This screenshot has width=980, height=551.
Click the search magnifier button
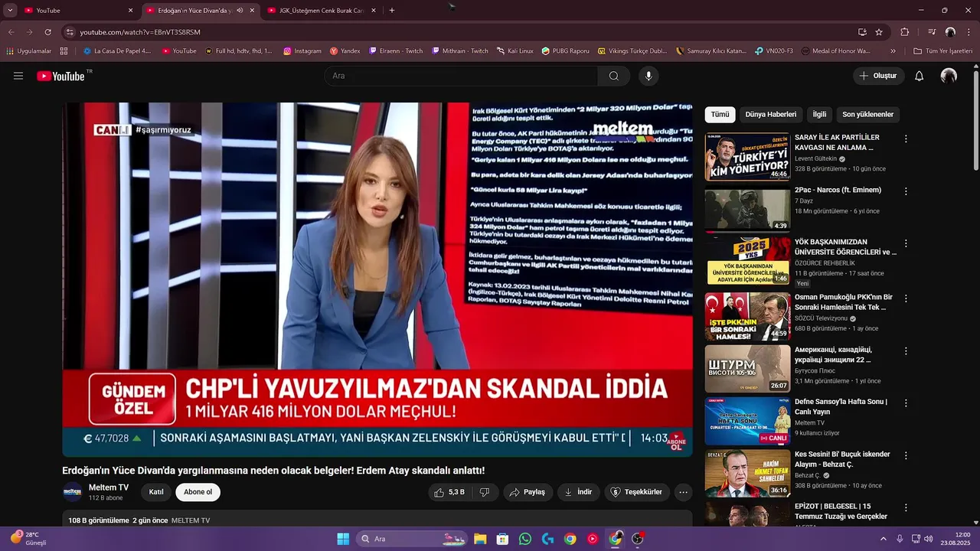click(x=614, y=76)
